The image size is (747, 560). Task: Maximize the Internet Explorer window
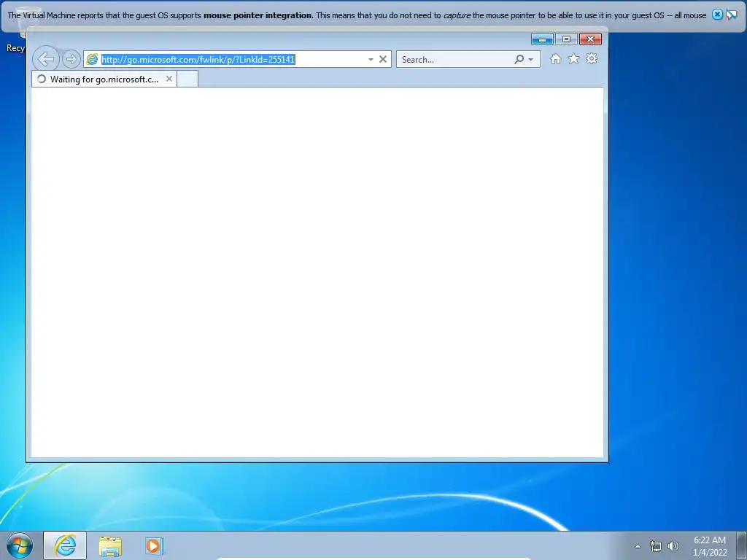pyautogui.click(x=566, y=39)
